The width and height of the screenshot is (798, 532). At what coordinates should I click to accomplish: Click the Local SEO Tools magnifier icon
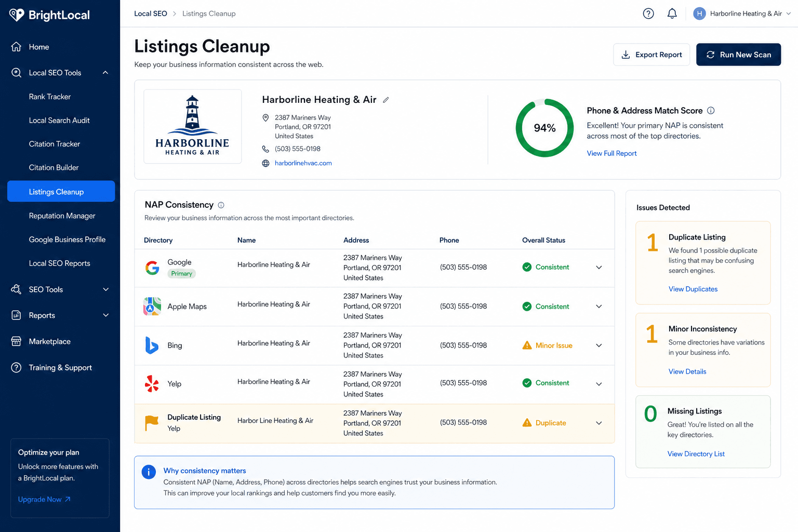coord(16,73)
